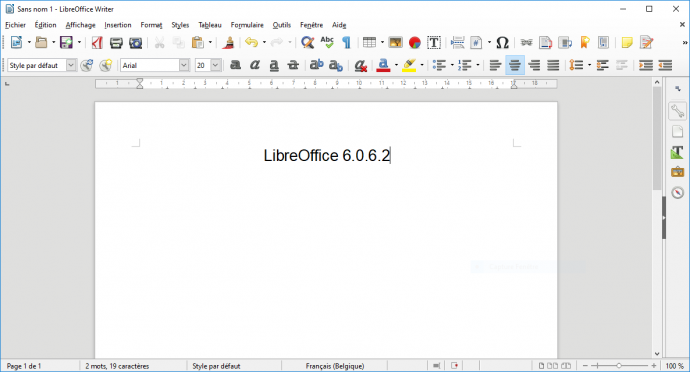The width and height of the screenshot is (690, 372).
Task: Insert a chart pie icon
Action: pyautogui.click(x=415, y=43)
